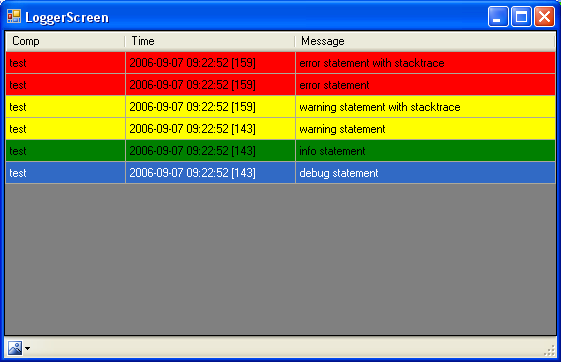
Task: Click the time cell of the 'warning statement' row
Action: coord(210,129)
